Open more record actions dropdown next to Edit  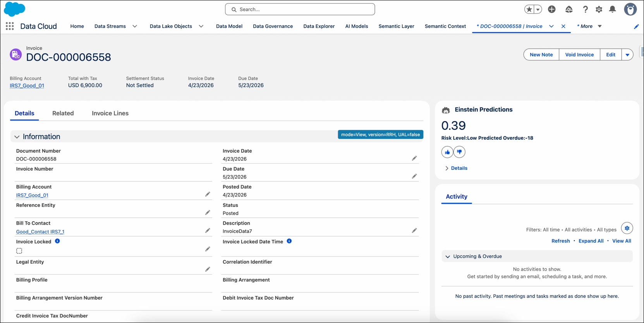click(x=627, y=55)
